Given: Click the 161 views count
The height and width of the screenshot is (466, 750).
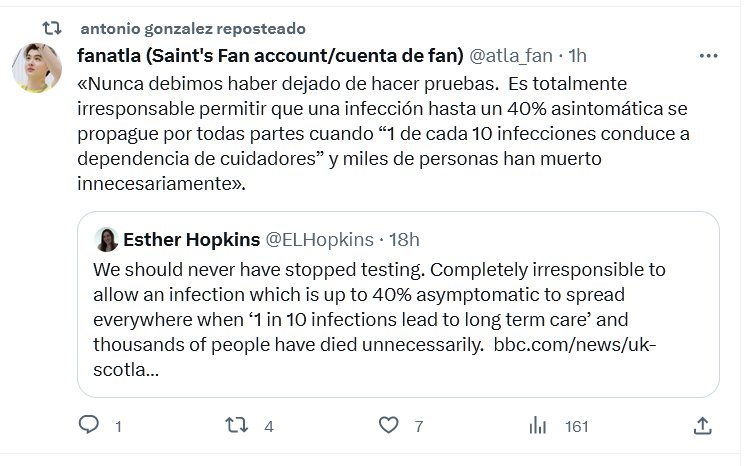Looking at the screenshot, I should coord(577,426).
